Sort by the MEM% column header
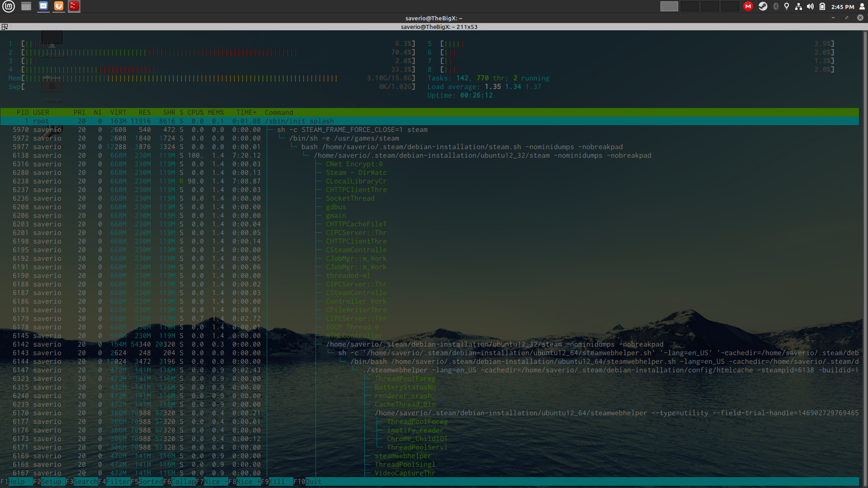The image size is (868, 488). [x=216, y=113]
